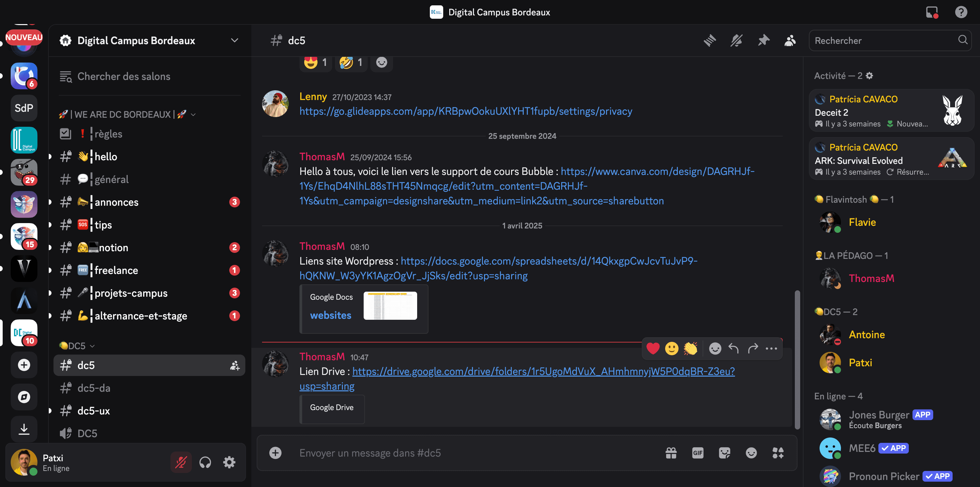Open the annonces channel
This screenshot has height=487, width=980.
click(149, 202)
